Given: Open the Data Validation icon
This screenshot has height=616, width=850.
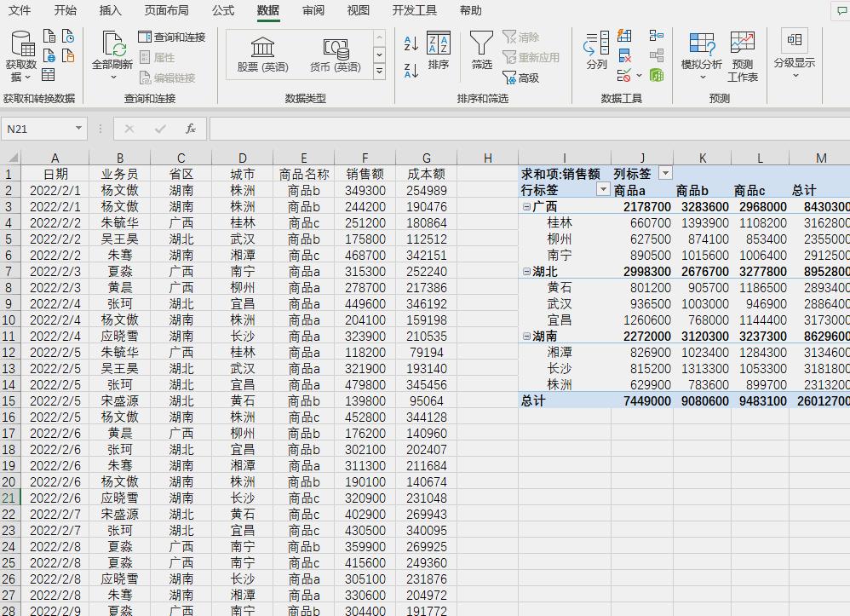Looking at the screenshot, I should click(623, 75).
